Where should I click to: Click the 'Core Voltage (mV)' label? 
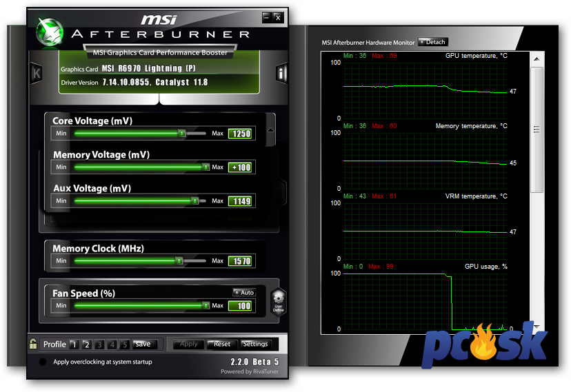pos(92,121)
